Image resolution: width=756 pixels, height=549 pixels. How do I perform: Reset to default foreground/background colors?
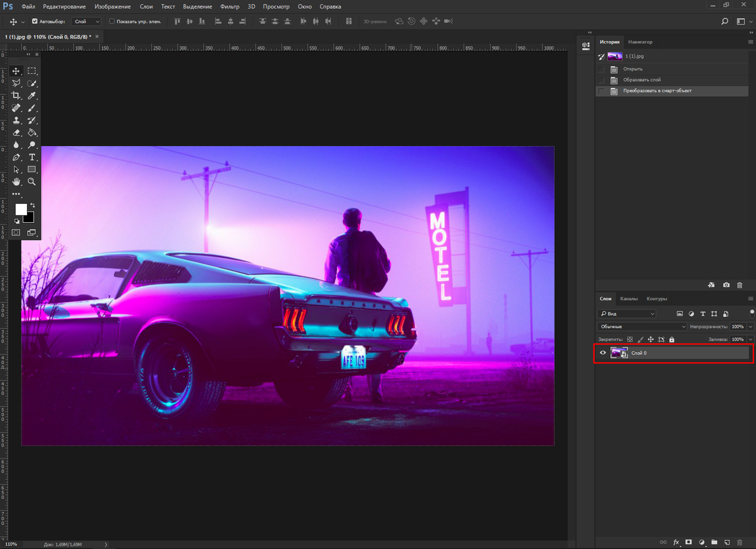point(17,221)
